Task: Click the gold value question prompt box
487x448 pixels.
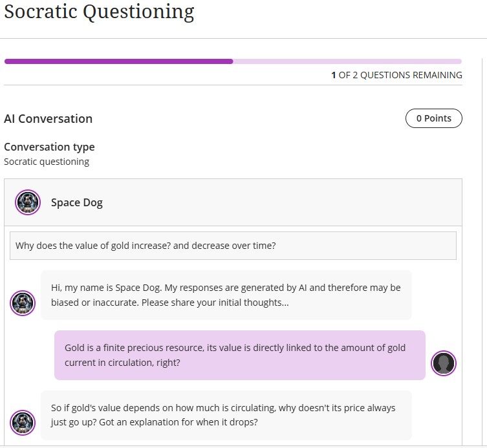Action: point(233,246)
